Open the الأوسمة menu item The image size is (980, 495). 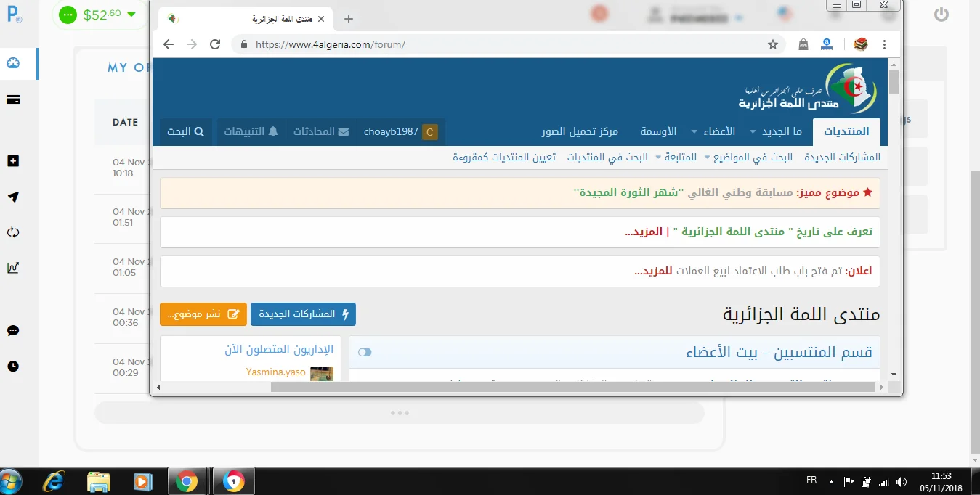tap(658, 131)
